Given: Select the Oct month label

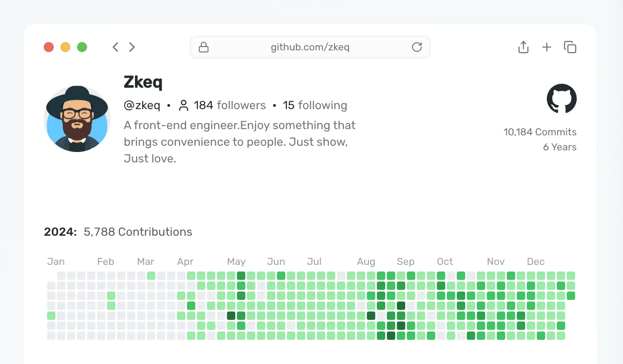Looking at the screenshot, I should click(445, 262).
